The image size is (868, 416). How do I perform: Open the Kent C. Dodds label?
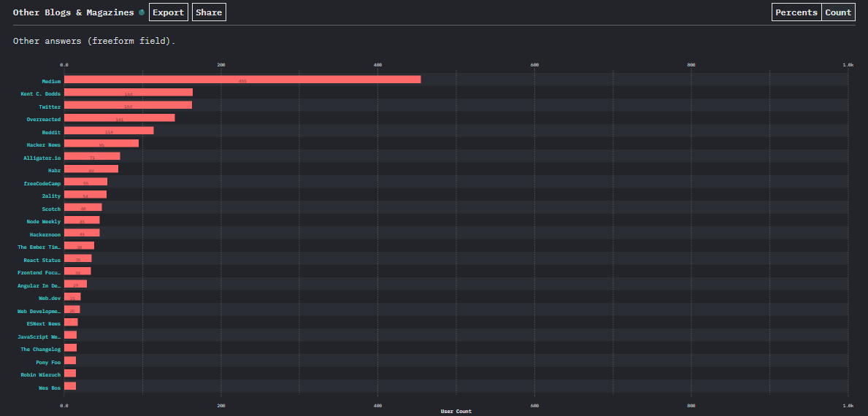pyautogui.click(x=40, y=94)
